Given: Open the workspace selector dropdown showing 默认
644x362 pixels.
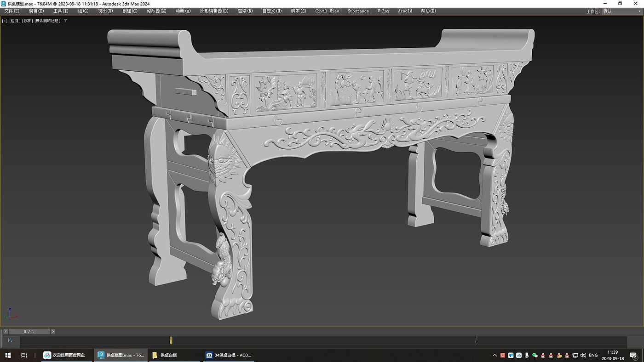Looking at the screenshot, I should (x=621, y=11).
